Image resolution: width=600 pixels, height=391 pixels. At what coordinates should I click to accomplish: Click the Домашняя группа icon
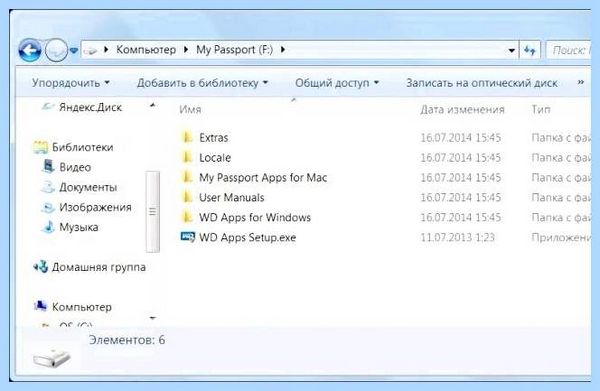coord(41,266)
